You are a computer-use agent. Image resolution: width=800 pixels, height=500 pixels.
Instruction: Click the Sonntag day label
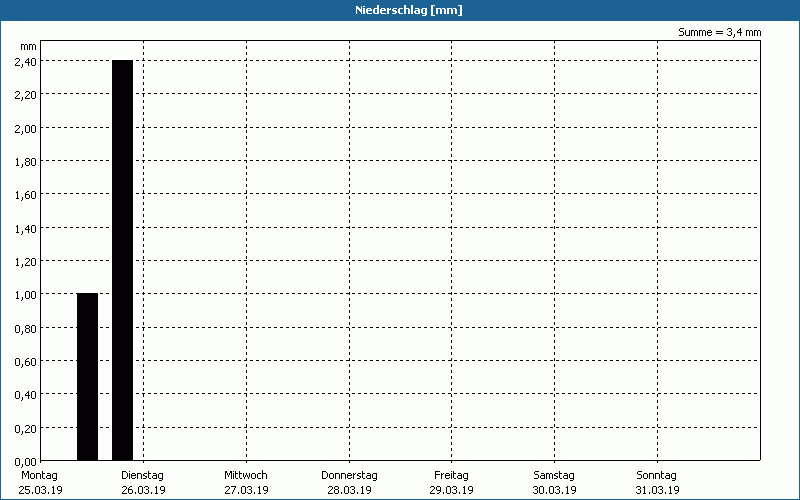657,476
